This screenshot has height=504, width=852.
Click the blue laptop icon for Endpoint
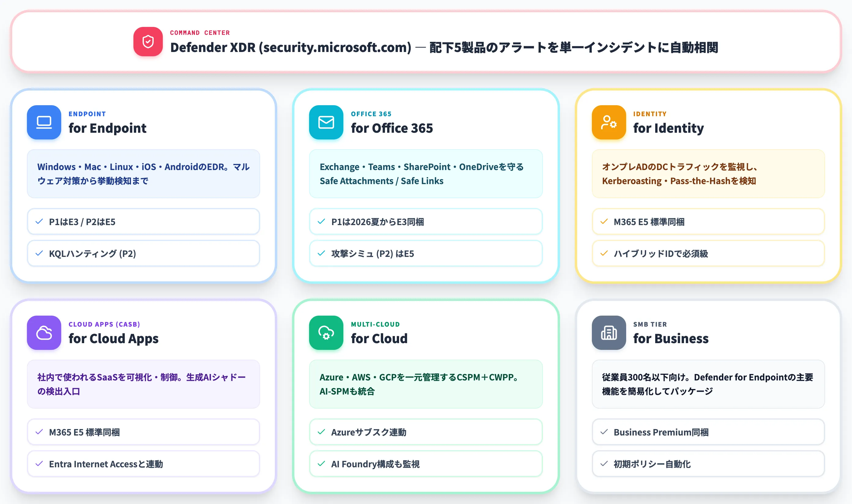pyautogui.click(x=44, y=122)
